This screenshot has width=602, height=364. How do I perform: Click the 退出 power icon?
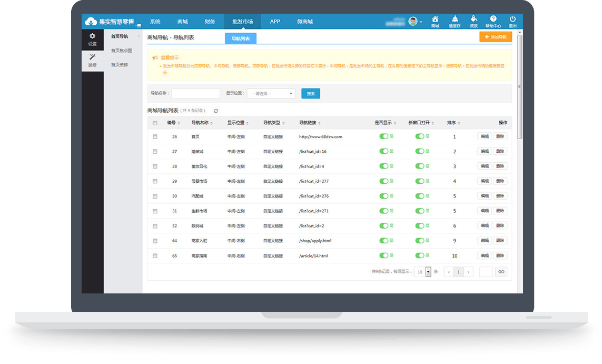(512, 19)
